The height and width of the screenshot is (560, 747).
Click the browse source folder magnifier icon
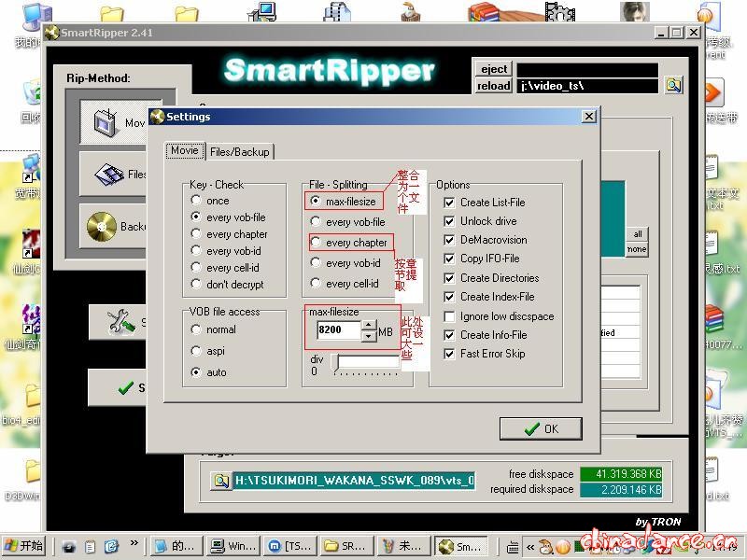673,86
